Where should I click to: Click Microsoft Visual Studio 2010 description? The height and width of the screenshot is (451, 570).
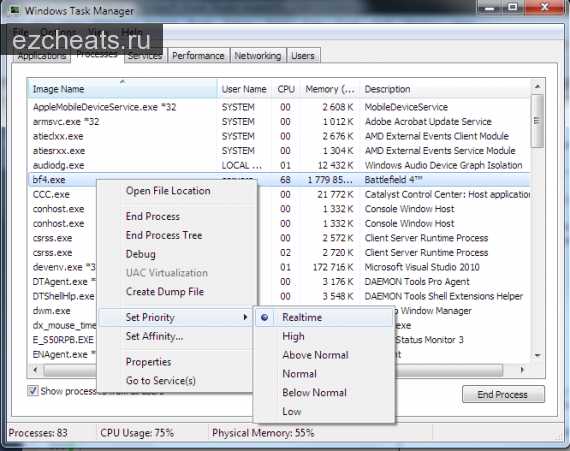(x=422, y=267)
